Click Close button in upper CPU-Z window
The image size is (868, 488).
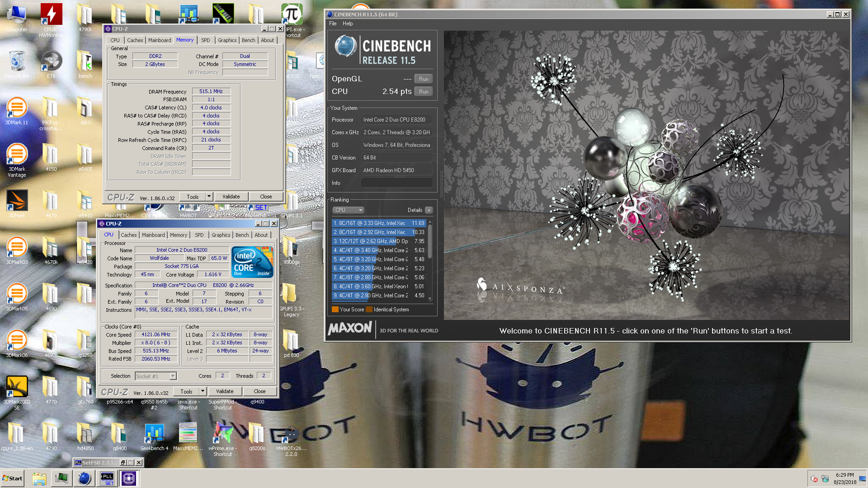point(266,197)
